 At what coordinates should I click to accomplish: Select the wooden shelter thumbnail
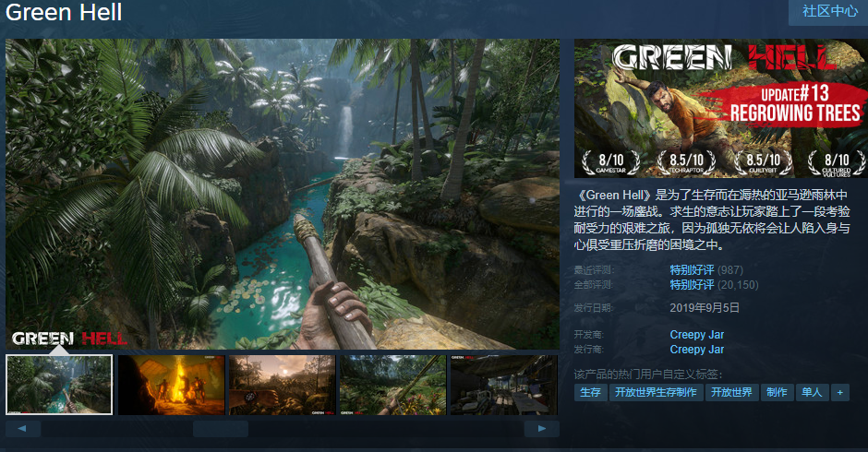pyautogui.click(x=503, y=385)
